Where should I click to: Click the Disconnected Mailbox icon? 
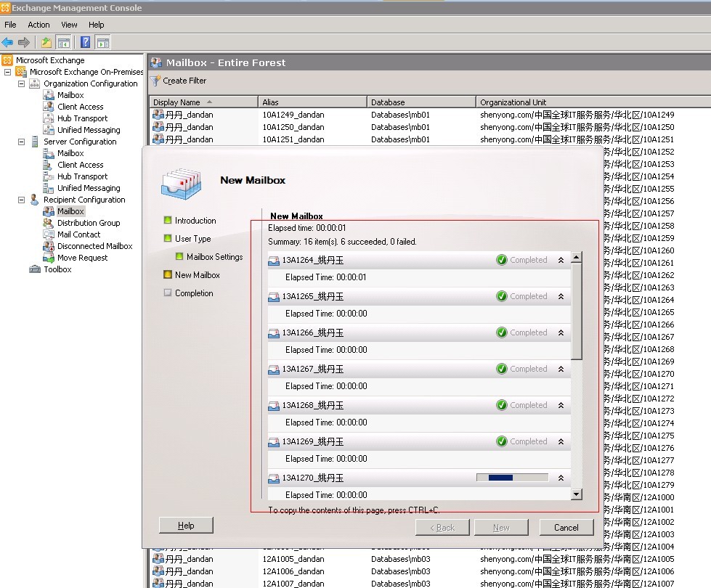49,246
